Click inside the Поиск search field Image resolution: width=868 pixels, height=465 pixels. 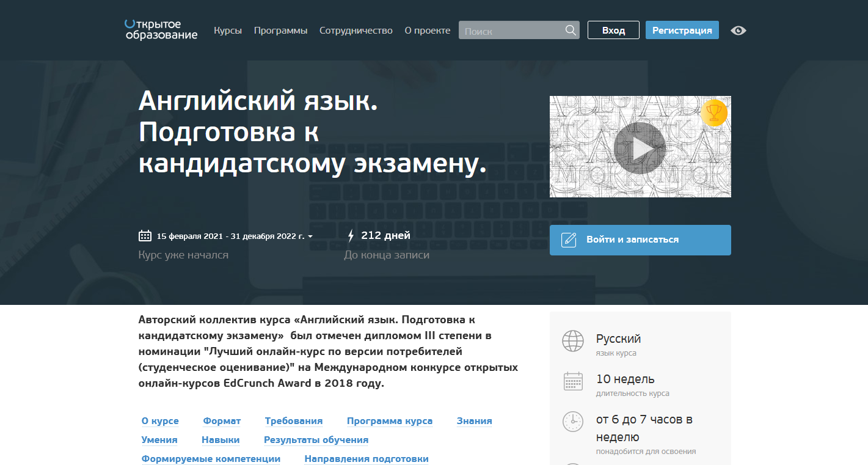click(513, 29)
